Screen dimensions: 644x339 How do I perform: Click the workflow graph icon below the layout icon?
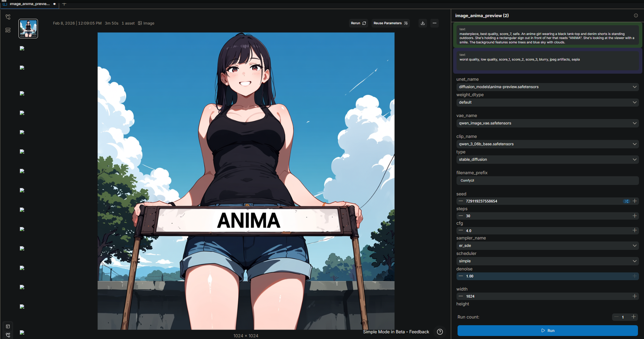coord(8,335)
